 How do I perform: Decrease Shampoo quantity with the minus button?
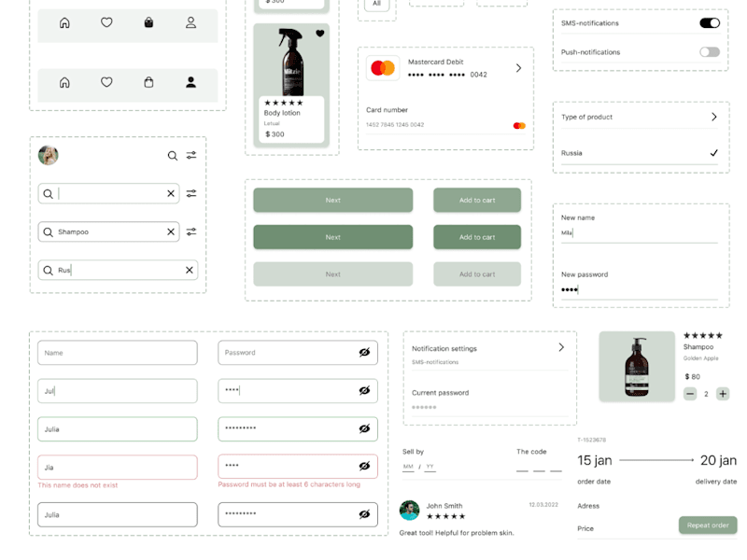pyautogui.click(x=690, y=394)
